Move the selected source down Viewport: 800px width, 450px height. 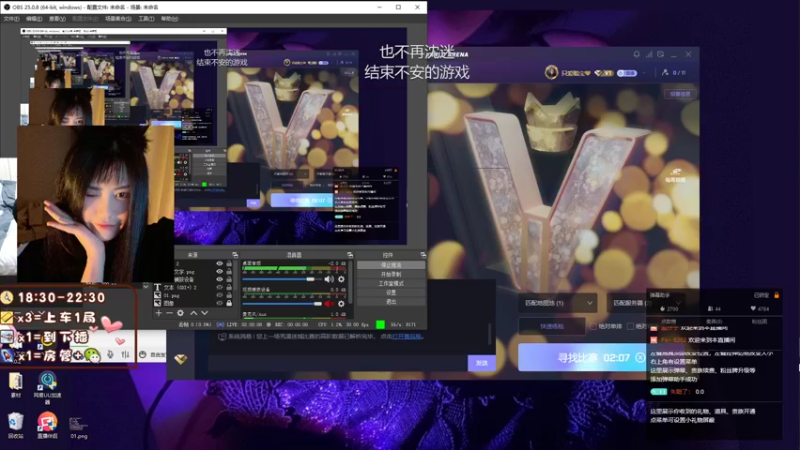click(205, 313)
